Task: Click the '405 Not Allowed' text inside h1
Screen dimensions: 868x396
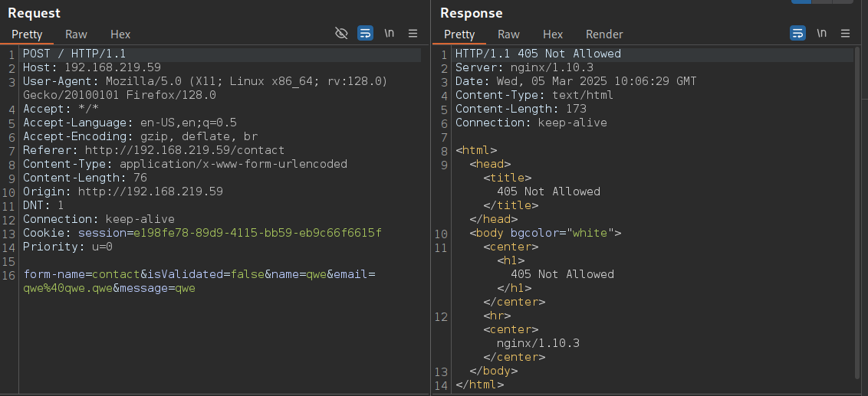Action: [562, 275]
